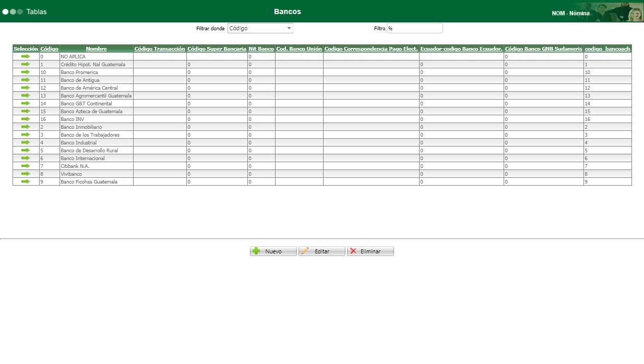The image size is (644, 364).
Task: Click the Banco Inmobiliario name cell
Action: pyautogui.click(x=97, y=127)
